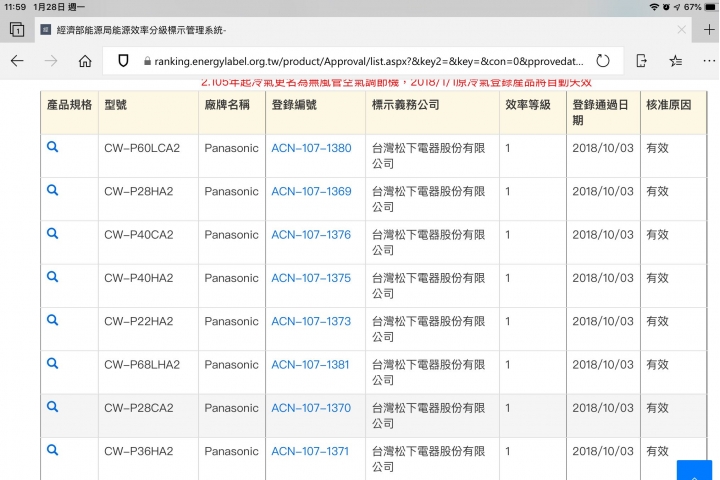The image size is (720, 480).
Task: Tap the Wi-Fi indicator in status bar
Action: coord(654,7)
